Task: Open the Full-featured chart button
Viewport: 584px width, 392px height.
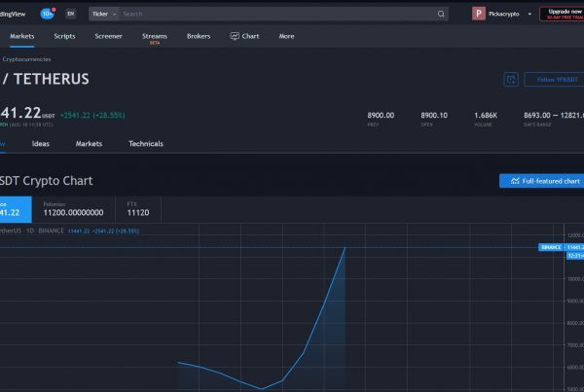Action: point(542,181)
